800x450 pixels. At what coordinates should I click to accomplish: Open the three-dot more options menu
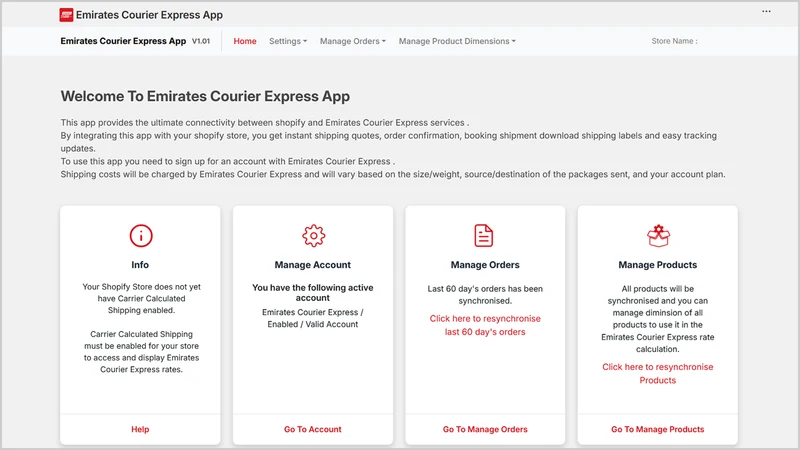[766, 11]
